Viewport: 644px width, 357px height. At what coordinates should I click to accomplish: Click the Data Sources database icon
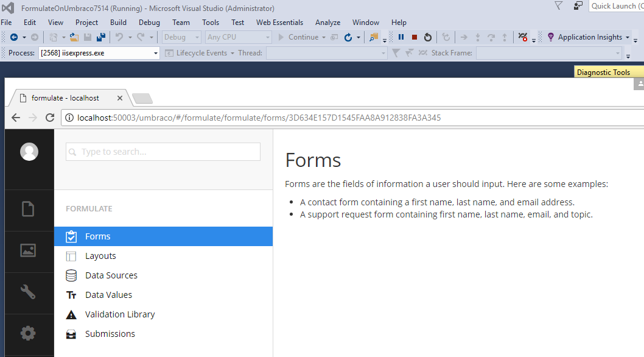point(71,275)
